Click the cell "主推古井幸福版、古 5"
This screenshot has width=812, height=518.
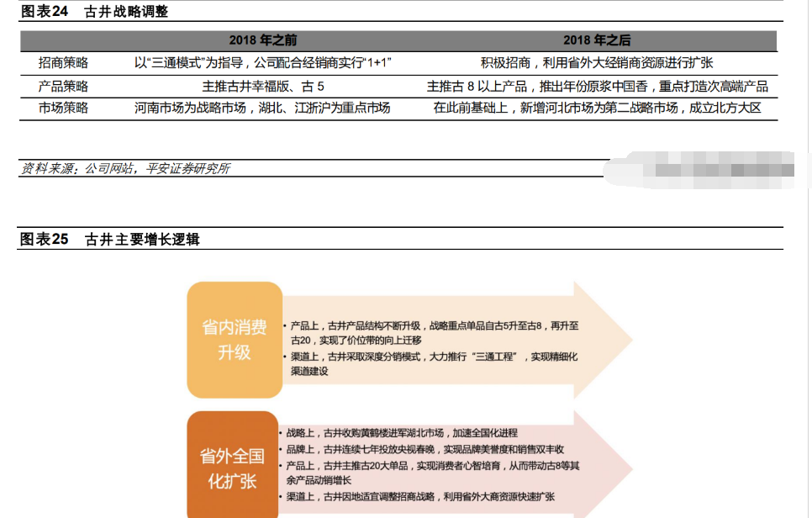(x=263, y=87)
